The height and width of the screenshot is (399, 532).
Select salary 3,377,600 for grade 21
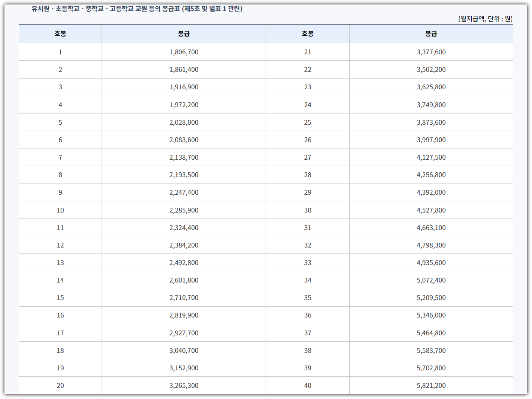(431, 52)
